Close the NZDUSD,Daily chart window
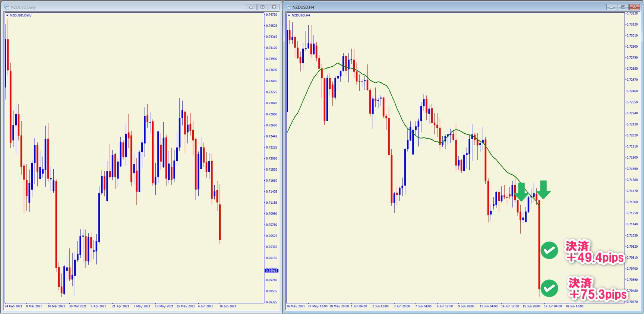The width and height of the screenshot is (644, 314). click(x=274, y=7)
